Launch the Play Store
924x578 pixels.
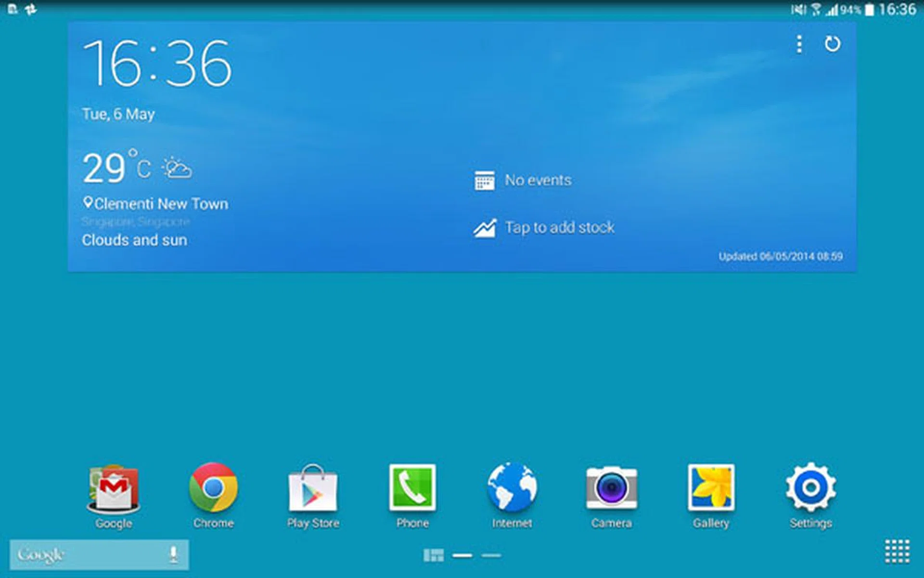click(x=313, y=489)
